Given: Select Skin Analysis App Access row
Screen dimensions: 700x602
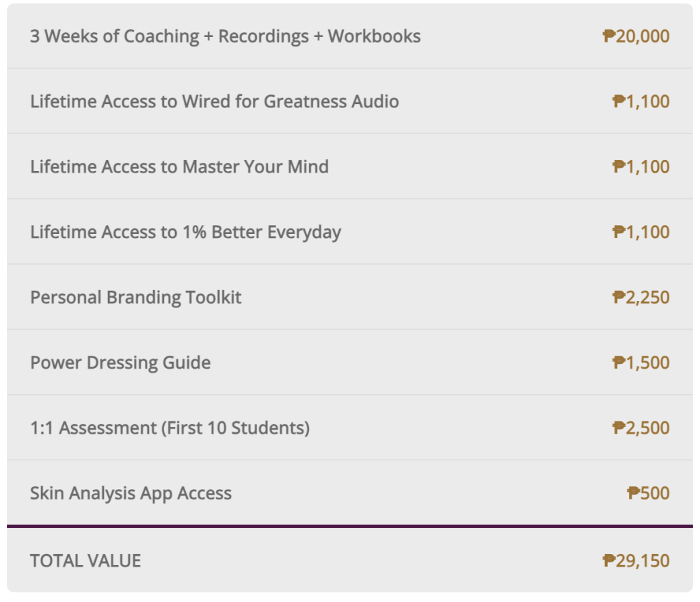Looking at the screenshot, I should 131,493.
